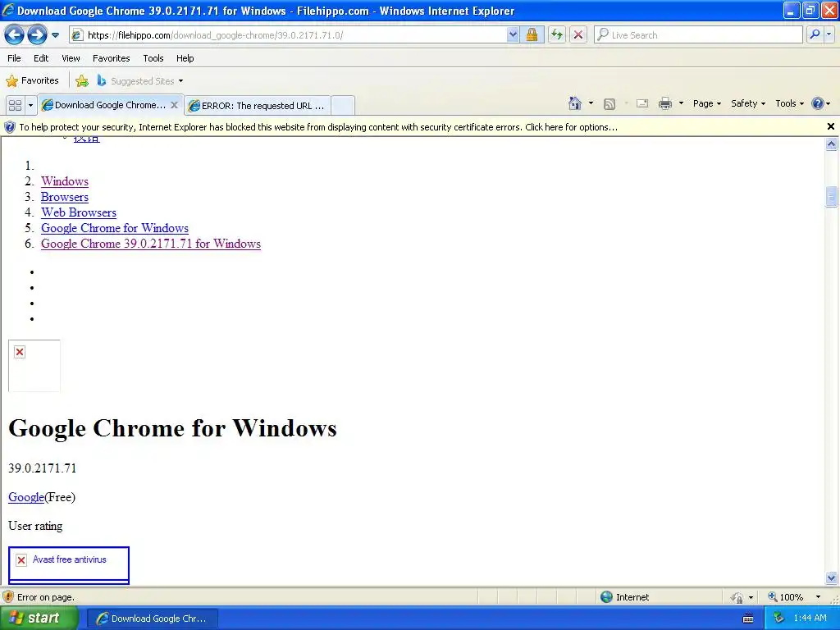Click the Forward navigation arrow
Screen dimensions: 840x630
point(37,35)
